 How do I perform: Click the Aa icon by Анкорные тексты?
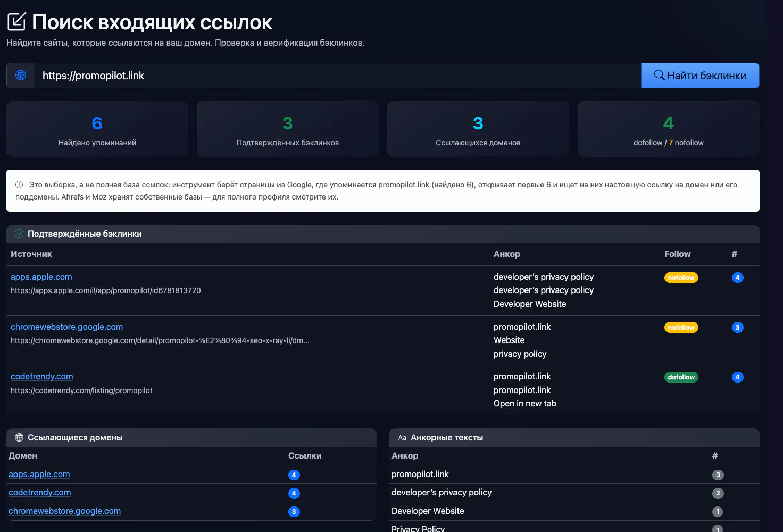point(402,438)
